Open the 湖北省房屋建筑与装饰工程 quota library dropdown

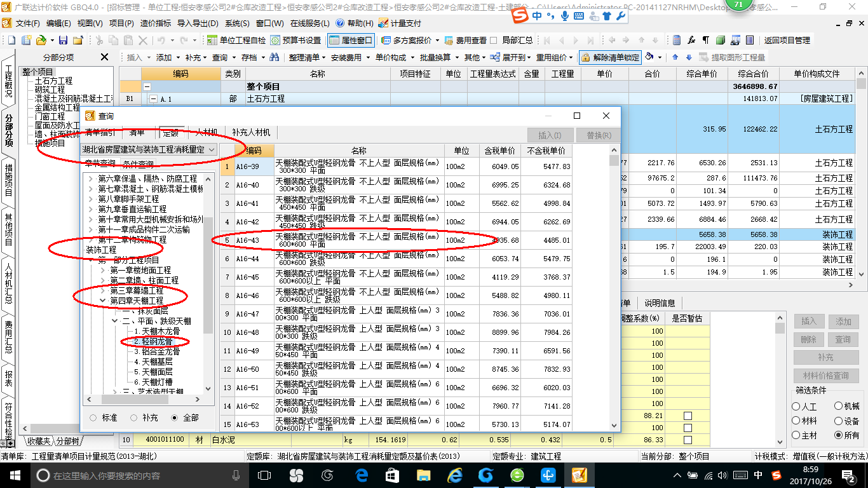149,150
